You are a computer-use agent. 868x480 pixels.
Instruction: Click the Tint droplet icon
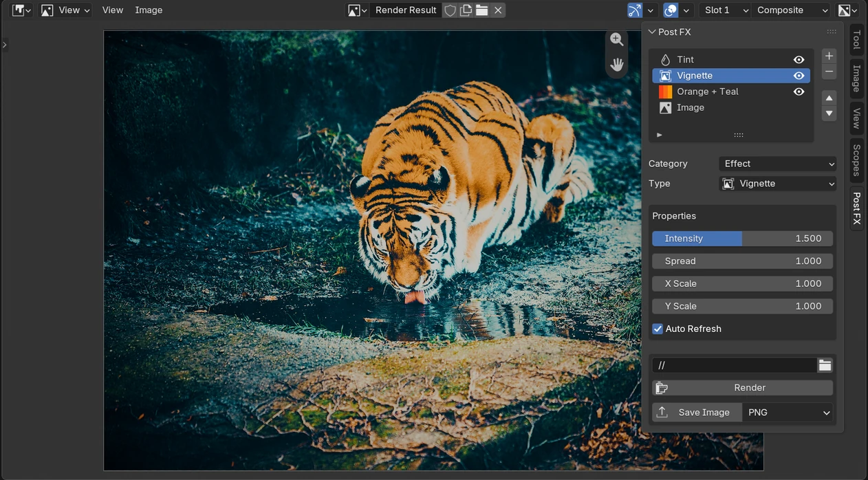665,60
